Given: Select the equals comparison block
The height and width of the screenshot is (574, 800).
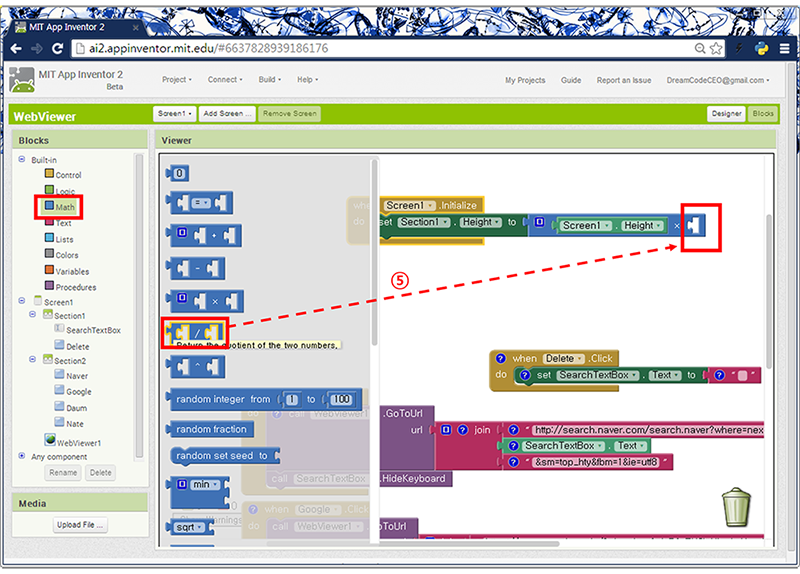Looking at the screenshot, I should click(199, 203).
